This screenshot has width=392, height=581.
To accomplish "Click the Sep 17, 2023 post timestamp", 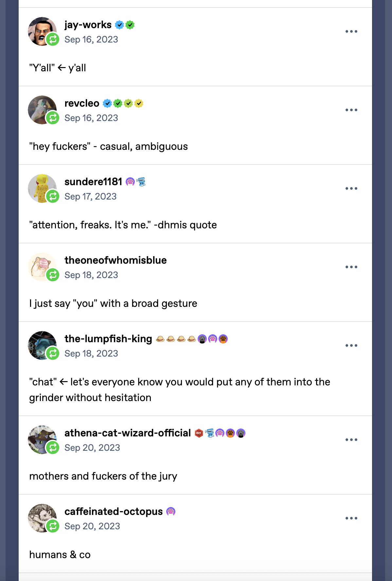I will (90, 197).
